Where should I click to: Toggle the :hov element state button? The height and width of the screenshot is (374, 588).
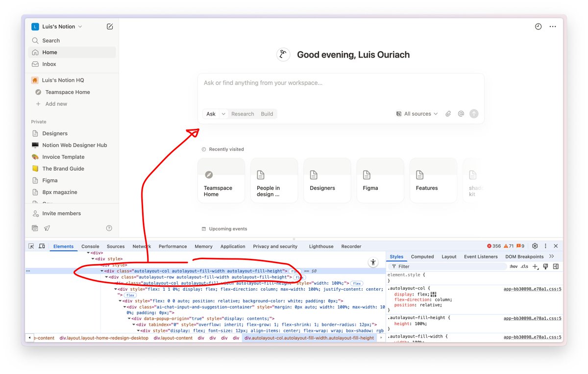click(x=513, y=266)
